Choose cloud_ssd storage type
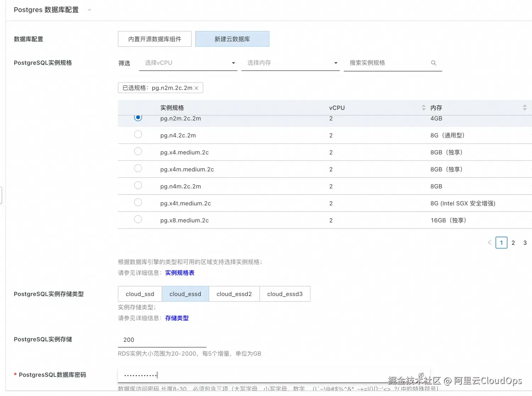This screenshot has width=532, height=396. (x=140, y=294)
